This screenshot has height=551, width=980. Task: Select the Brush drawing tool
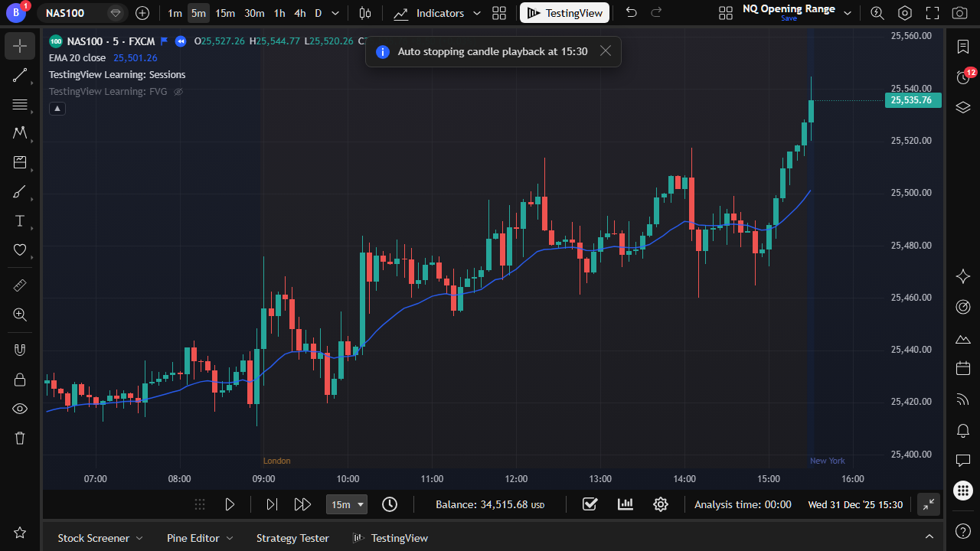(x=20, y=191)
